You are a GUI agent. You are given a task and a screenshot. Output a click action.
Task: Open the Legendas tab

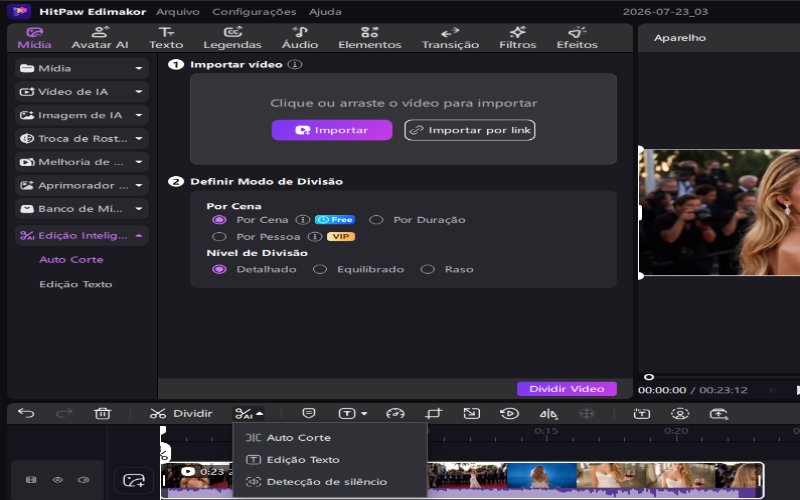tap(232, 38)
